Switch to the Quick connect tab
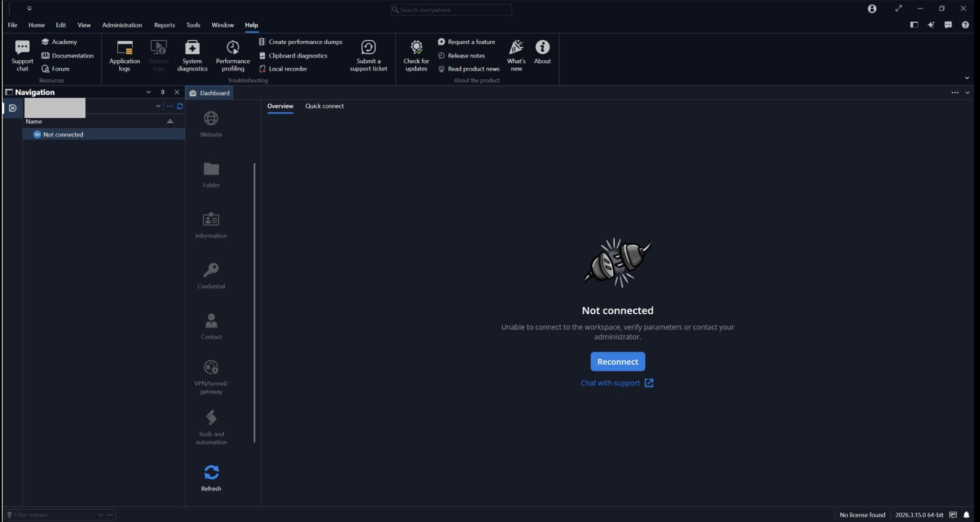 tap(325, 106)
